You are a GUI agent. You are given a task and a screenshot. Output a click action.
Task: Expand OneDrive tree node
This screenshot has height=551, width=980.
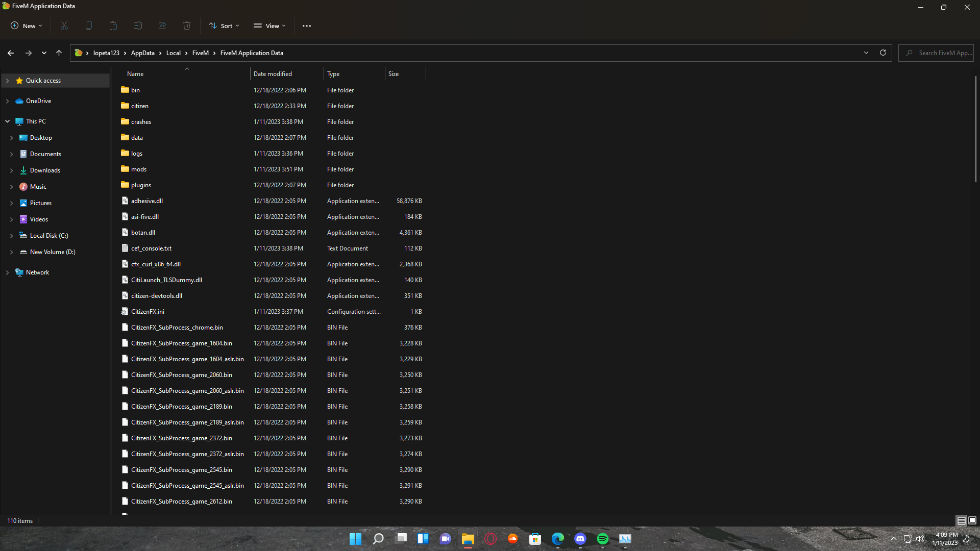click(8, 101)
